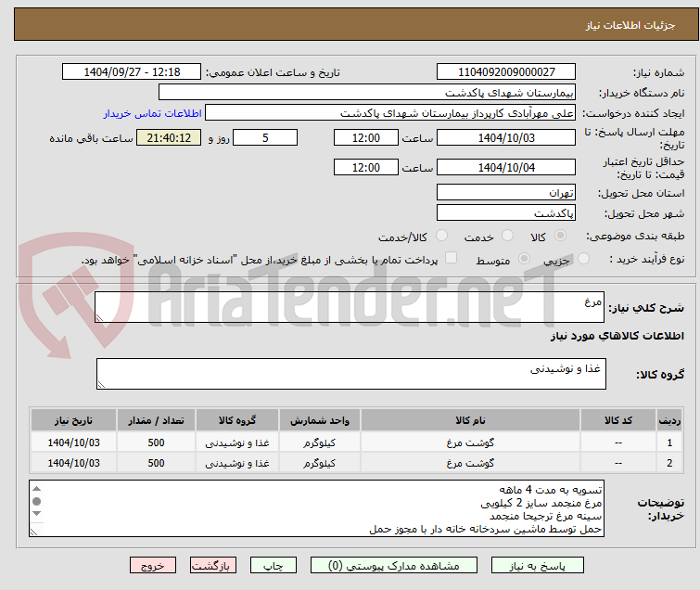This screenshot has width=700, height=590.
Task: Open مشاهده مدارک پیوستی (0) button
Action: 393,565
